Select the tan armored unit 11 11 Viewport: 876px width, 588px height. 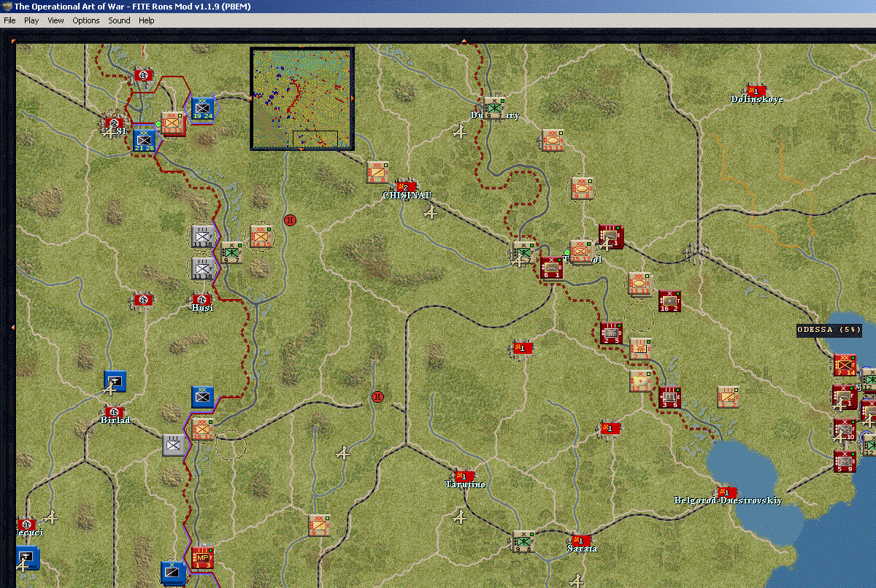tap(639, 284)
